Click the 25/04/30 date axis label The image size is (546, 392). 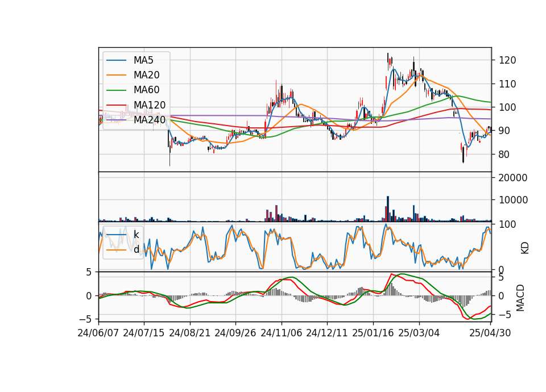click(490, 333)
